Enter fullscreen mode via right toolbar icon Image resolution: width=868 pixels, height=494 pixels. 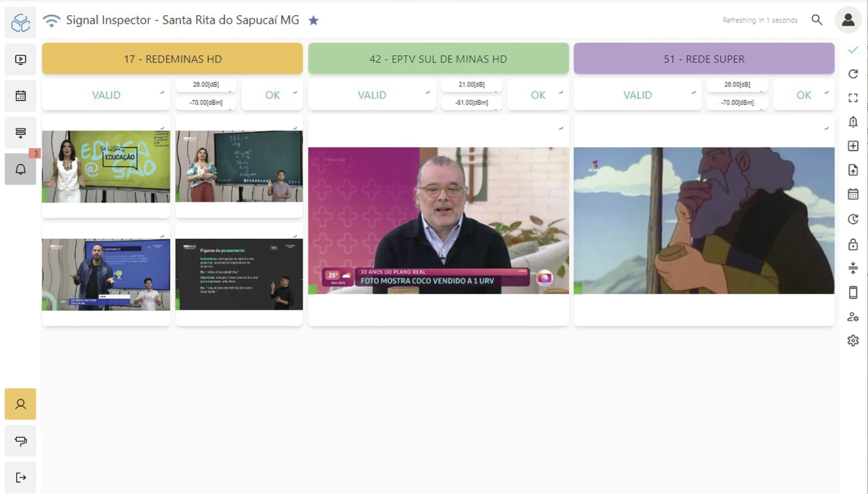pos(853,98)
